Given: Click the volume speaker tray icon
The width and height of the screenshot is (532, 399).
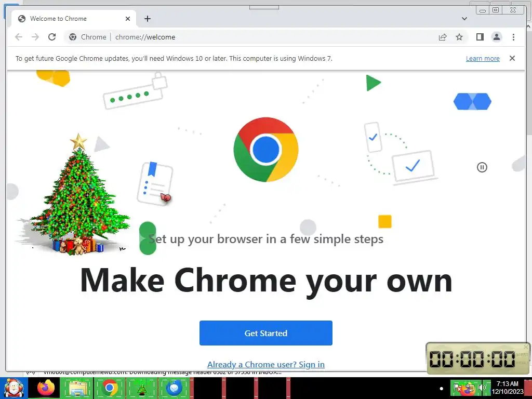Looking at the screenshot, I should [482, 388].
